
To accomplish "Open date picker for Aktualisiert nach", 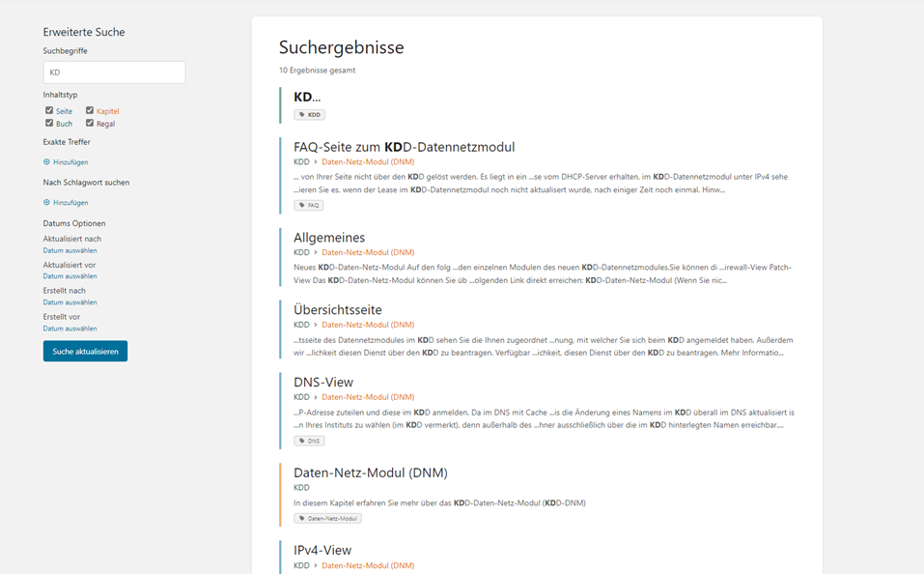I will point(70,250).
